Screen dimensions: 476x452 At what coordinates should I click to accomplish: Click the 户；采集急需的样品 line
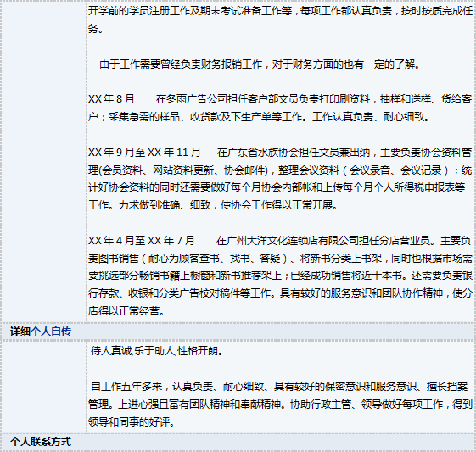(x=259, y=116)
